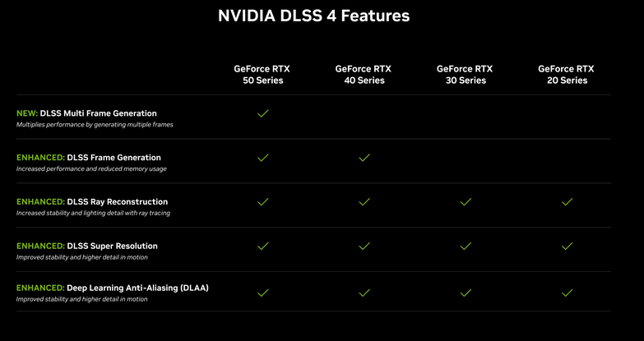Click the NVIDIA DLSS 4 Features title
This screenshot has width=644, height=341.
point(313,16)
